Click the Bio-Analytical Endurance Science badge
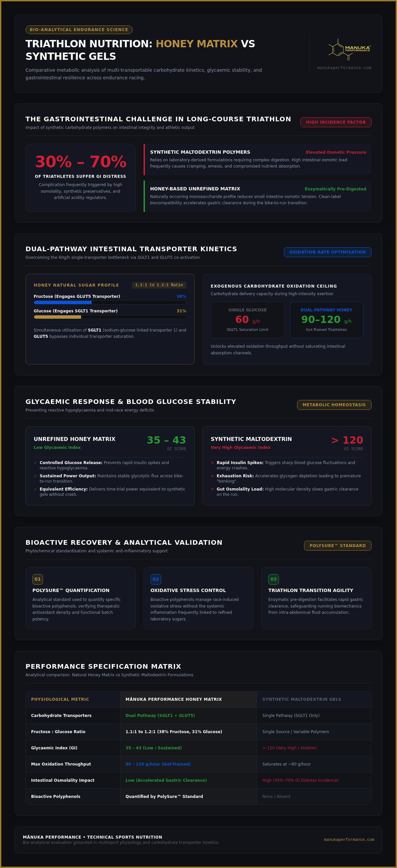This screenshot has width=397, height=868. (x=79, y=30)
